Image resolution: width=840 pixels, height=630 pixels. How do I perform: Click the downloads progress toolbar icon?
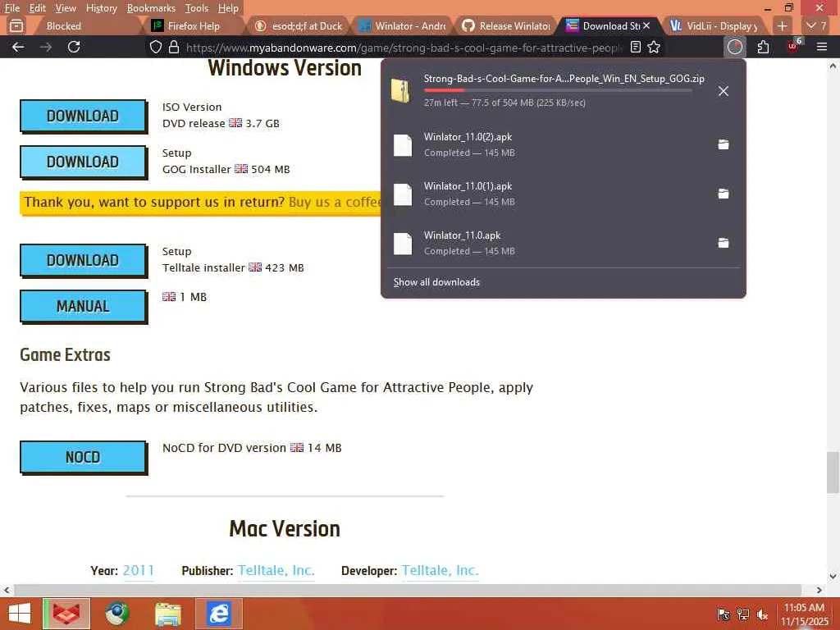[735, 47]
